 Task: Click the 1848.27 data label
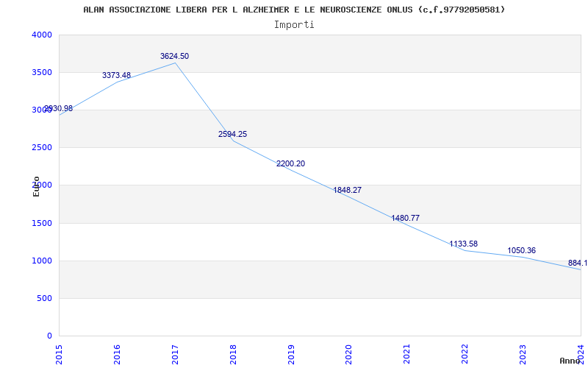347,190
